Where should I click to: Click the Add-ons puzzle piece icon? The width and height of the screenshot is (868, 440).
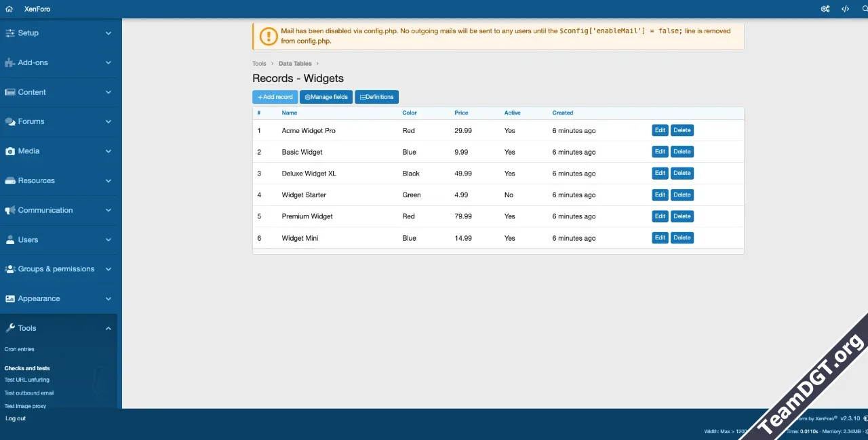point(9,62)
